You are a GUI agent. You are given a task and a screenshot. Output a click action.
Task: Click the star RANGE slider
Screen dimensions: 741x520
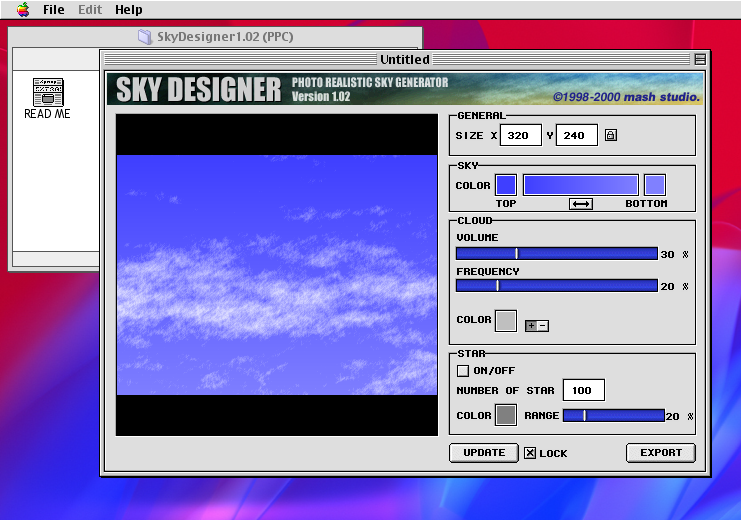click(x=614, y=416)
